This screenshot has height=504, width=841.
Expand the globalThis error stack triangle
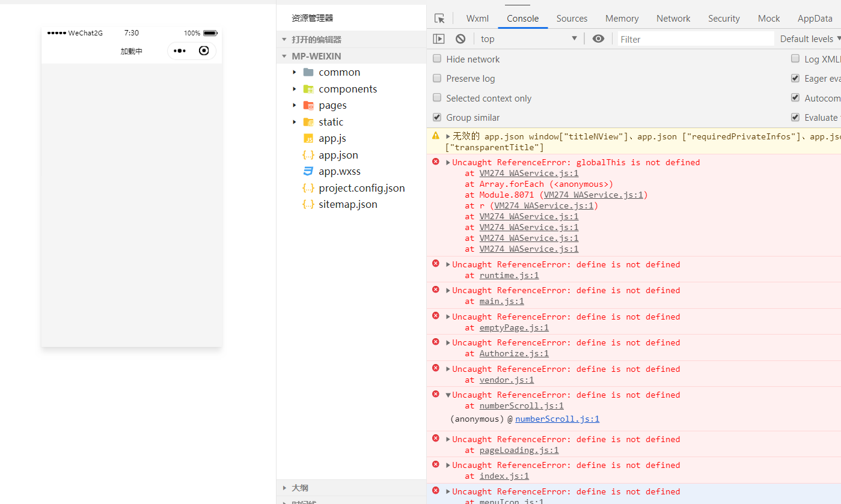448,162
